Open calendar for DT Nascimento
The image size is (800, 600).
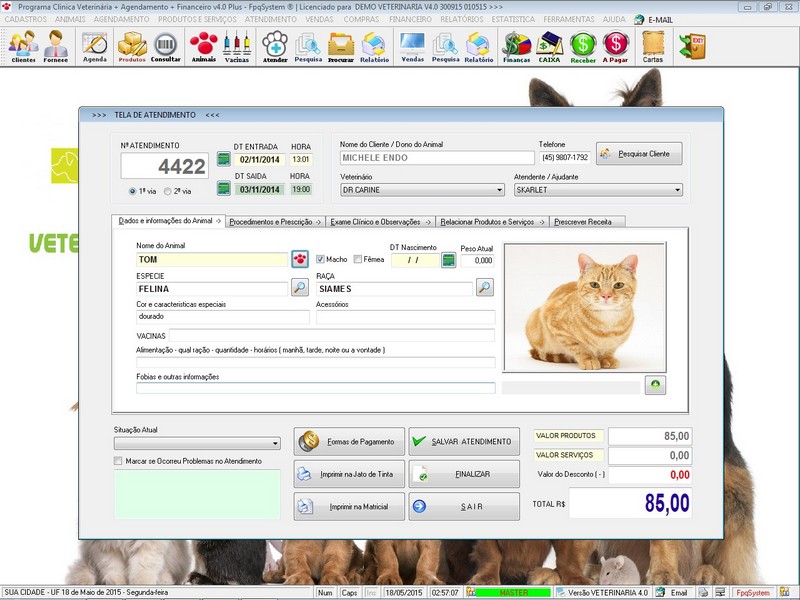pos(448,260)
